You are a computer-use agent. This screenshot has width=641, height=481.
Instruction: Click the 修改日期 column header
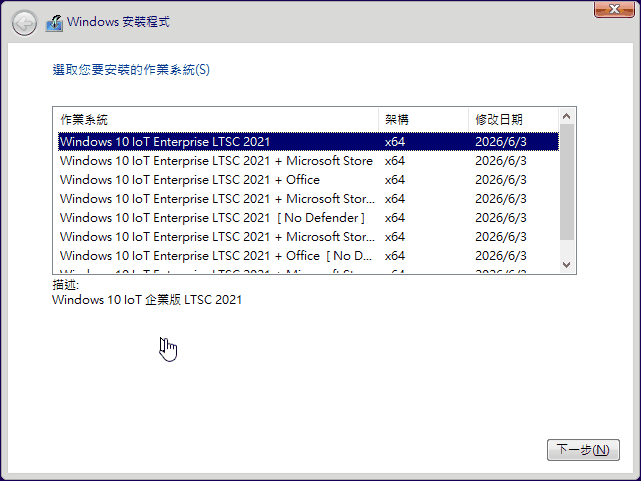513,120
